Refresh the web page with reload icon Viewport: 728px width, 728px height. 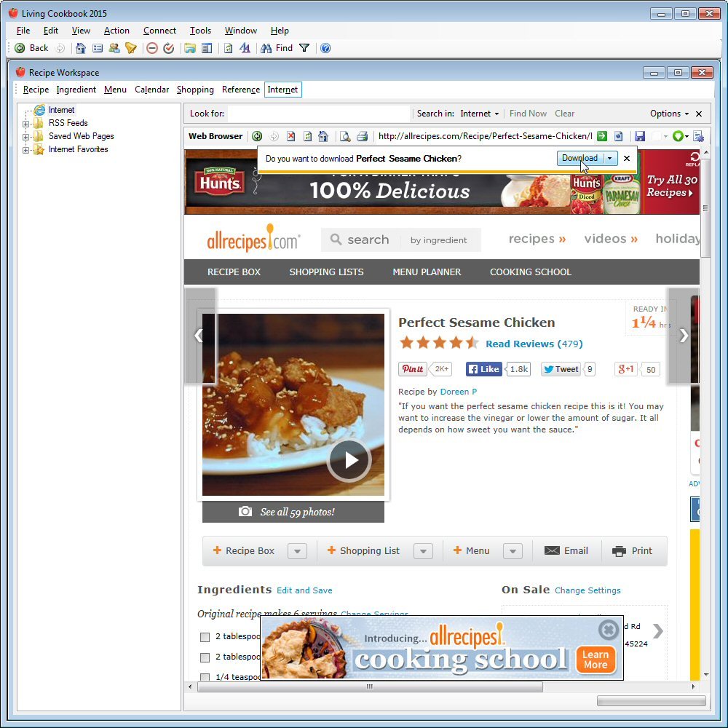(x=306, y=136)
